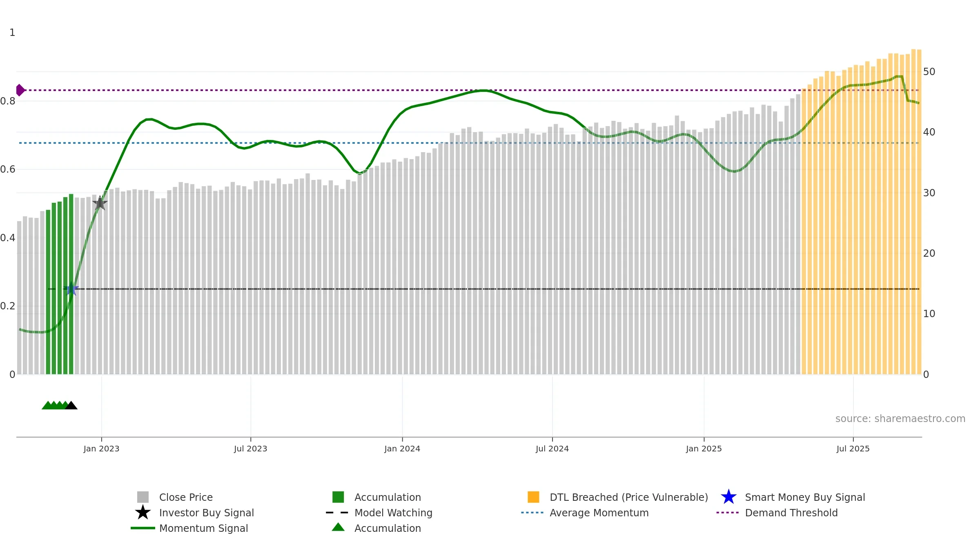Click the green Accumulation square legend swatch
Image resolution: width=980 pixels, height=551 pixels.
(338, 497)
